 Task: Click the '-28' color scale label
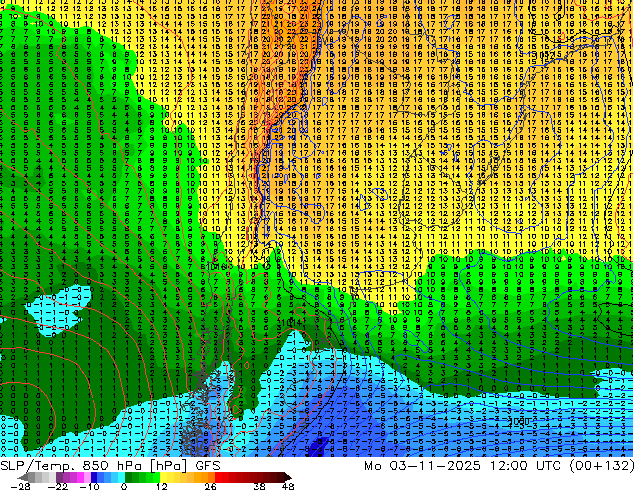tap(20, 486)
